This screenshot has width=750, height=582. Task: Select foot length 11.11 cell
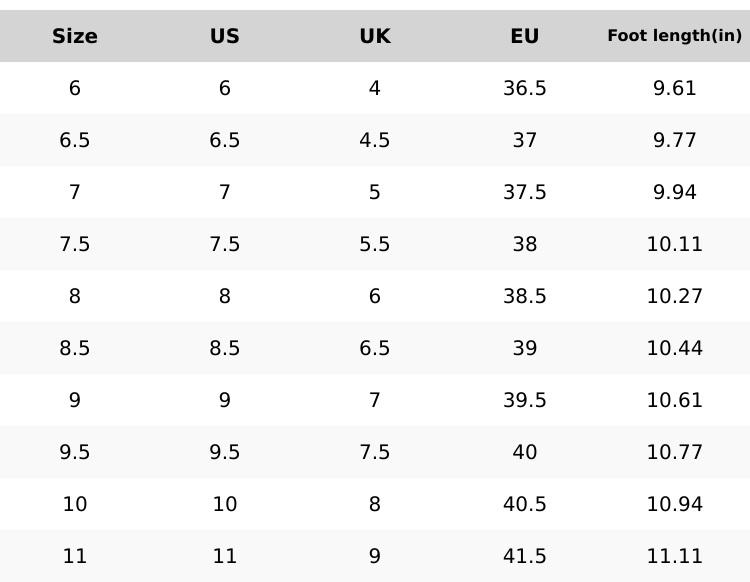pyautogui.click(x=675, y=556)
